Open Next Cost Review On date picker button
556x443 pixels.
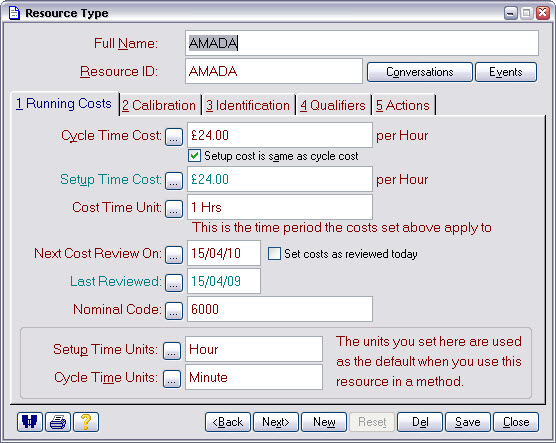174,255
